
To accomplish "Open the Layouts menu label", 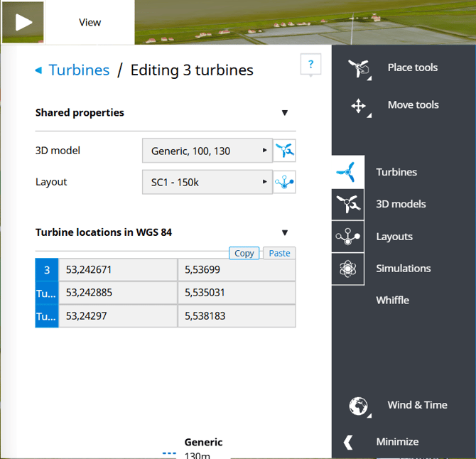I will pyautogui.click(x=394, y=237).
